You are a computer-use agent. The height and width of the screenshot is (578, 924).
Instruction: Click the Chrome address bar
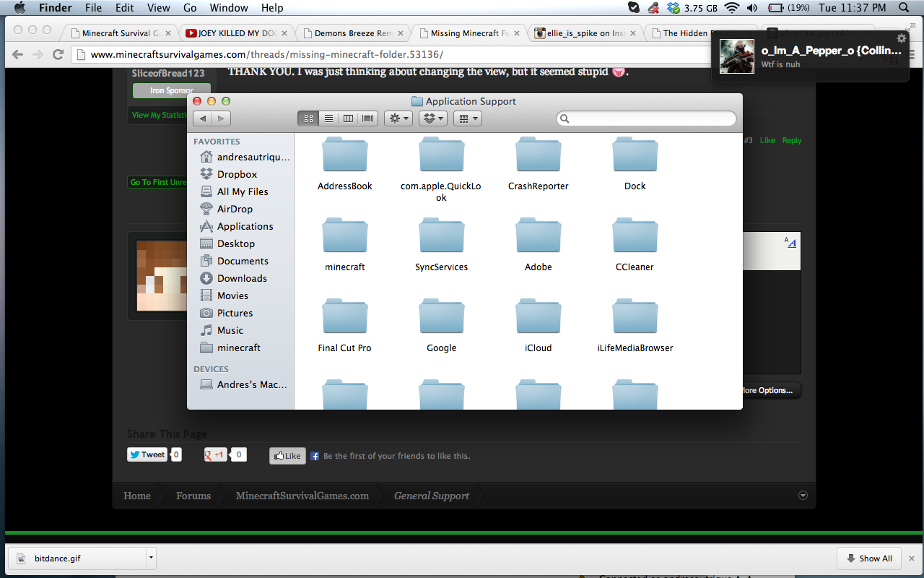click(x=390, y=54)
